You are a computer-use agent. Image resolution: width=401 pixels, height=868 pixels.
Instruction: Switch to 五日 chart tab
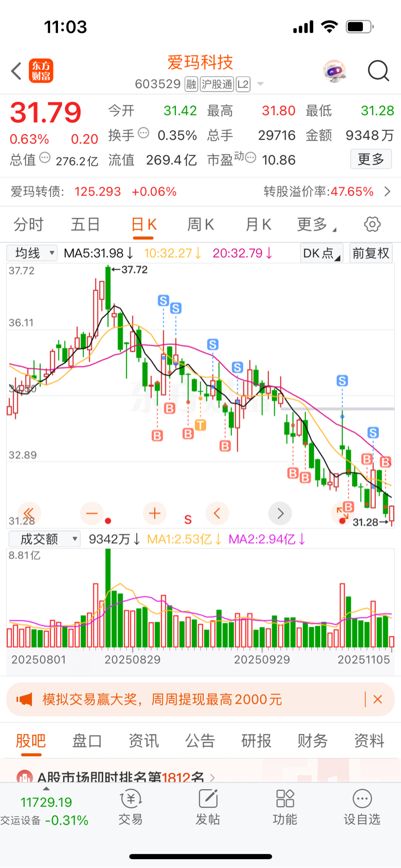click(86, 224)
